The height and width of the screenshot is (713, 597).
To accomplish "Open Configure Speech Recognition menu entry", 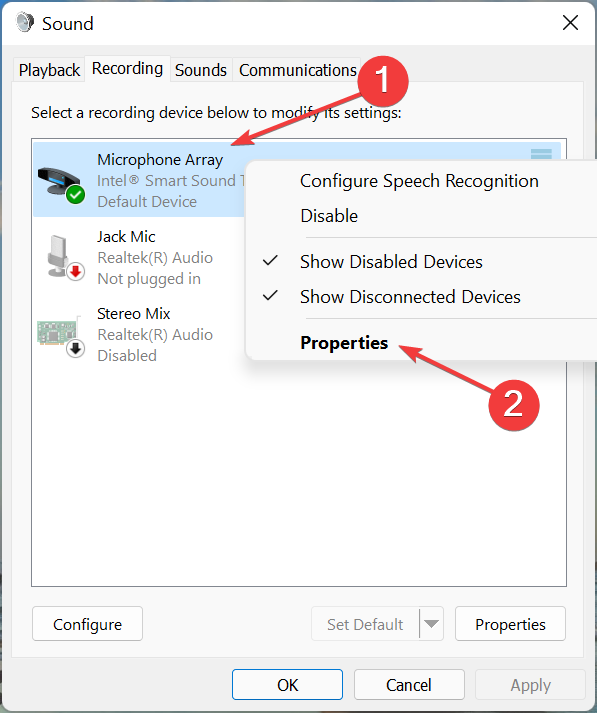I will pyautogui.click(x=419, y=181).
